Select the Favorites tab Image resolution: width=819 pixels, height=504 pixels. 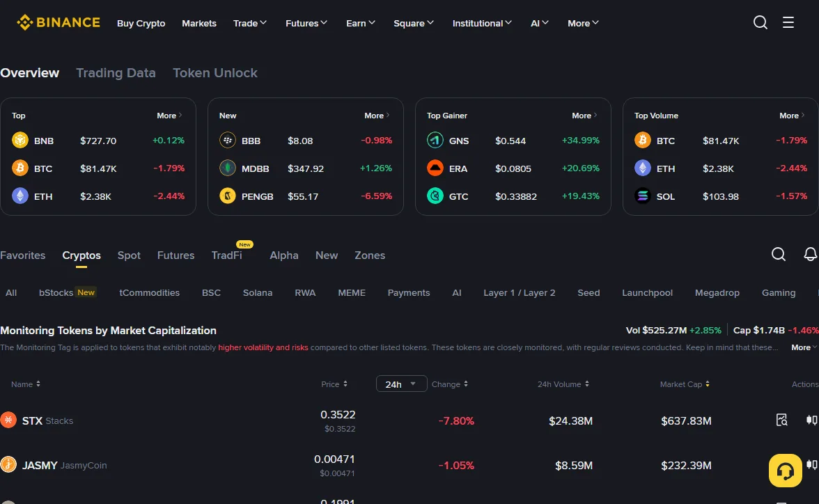(x=23, y=255)
